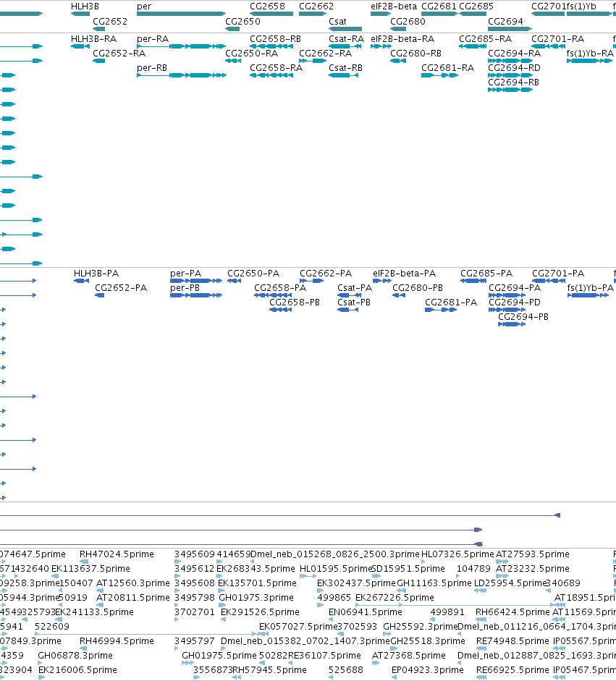Viewport: 616px width, 681px height.
Task: Select the 'Csat-PB' protein label
Action: click(354, 303)
